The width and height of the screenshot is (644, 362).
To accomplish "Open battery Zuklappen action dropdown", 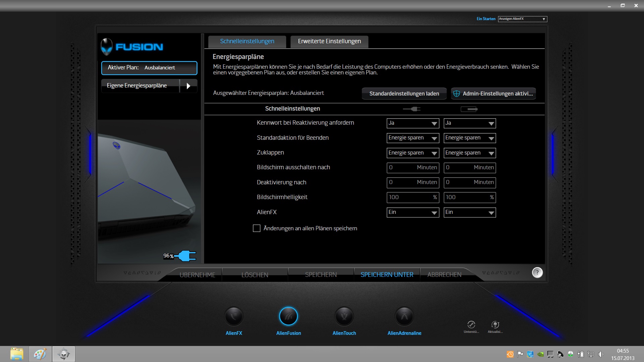I will pyautogui.click(x=470, y=153).
